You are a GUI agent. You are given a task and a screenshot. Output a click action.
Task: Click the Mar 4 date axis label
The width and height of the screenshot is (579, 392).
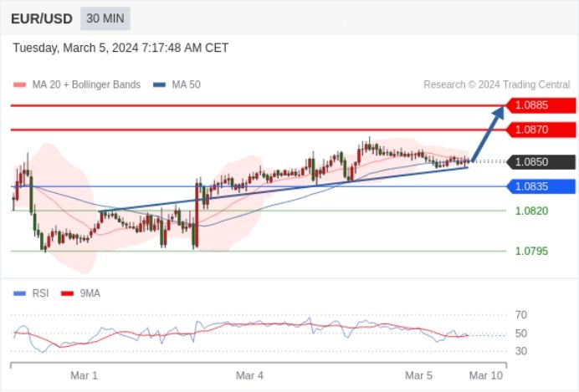tap(249, 376)
